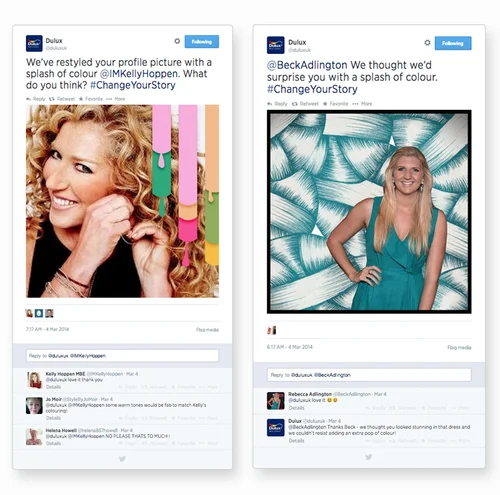Favorite the Kelly Hoppen tweet
This screenshot has width=500, height=495.
coord(91,99)
